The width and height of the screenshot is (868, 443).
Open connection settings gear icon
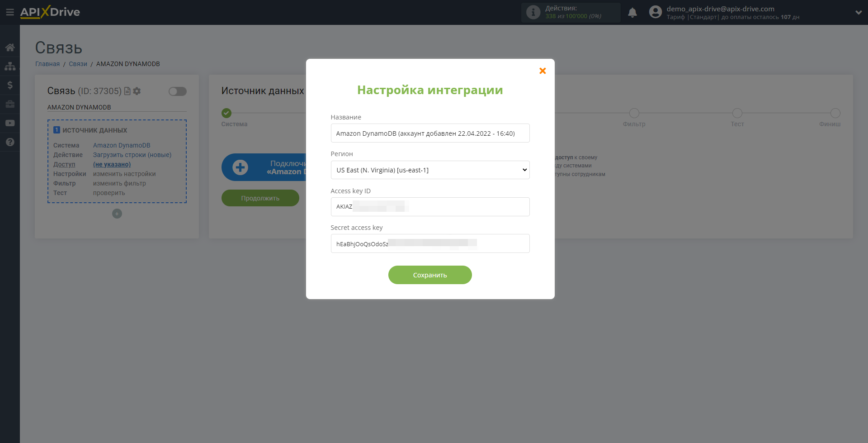pos(137,91)
